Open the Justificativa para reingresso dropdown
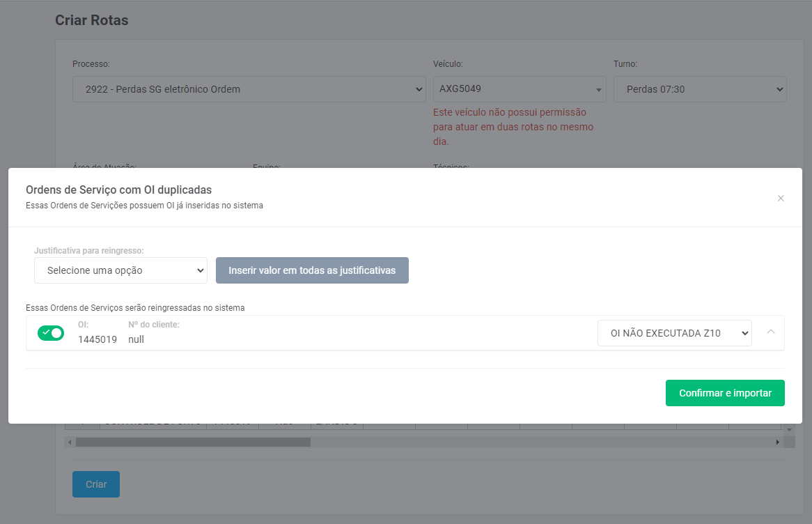The height and width of the screenshot is (524, 812). 120,270
